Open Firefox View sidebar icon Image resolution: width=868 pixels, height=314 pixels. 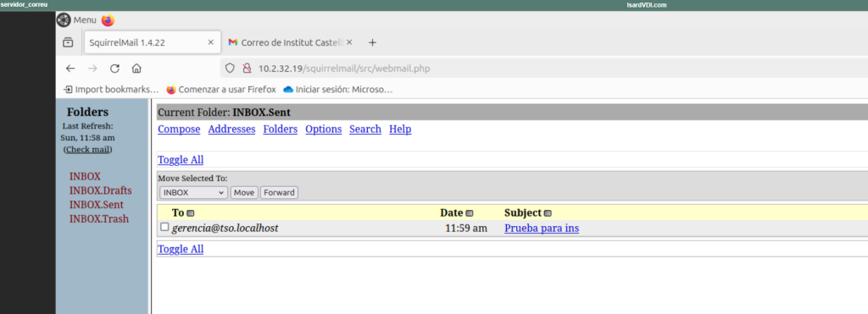point(68,42)
